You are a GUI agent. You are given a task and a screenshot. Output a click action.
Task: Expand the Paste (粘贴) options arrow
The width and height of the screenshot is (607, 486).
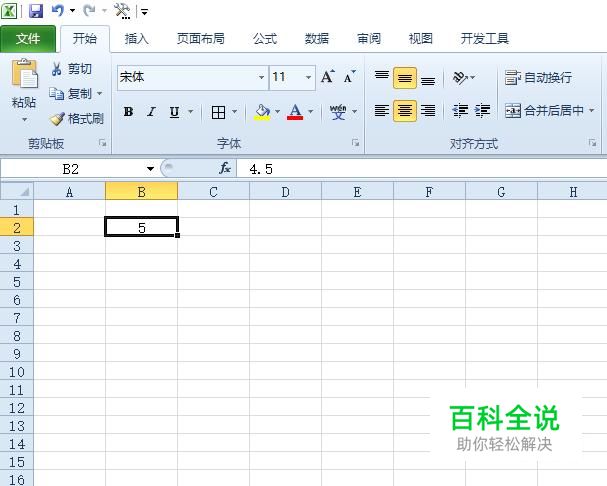24,119
